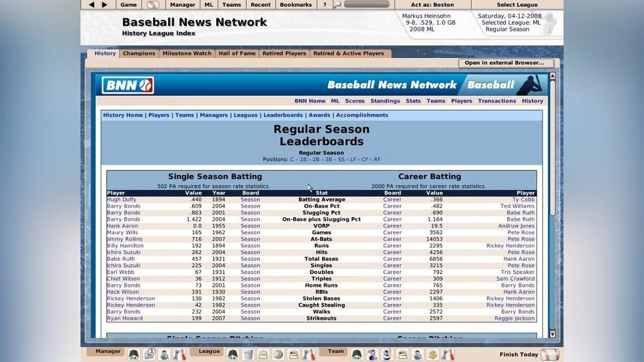Open the Act as: Boston dropdown
The image size is (644, 362).
(432, 5)
